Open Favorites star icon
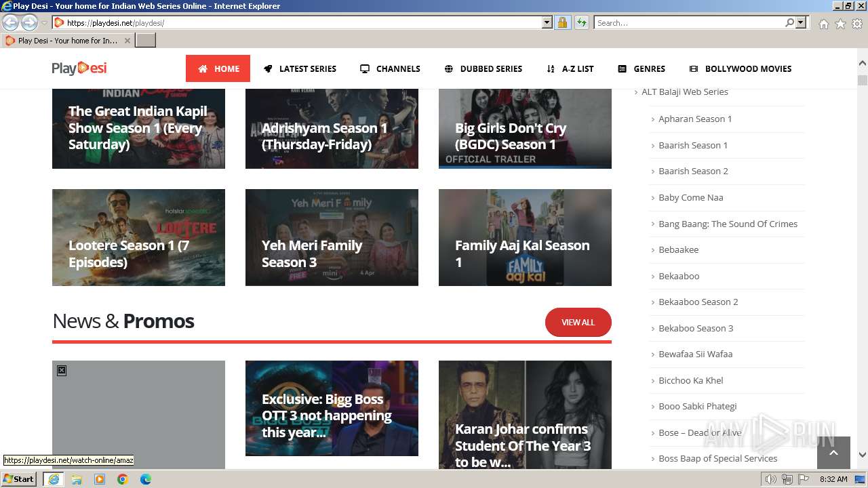Image resolution: width=868 pixels, height=488 pixels. coord(840,24)
